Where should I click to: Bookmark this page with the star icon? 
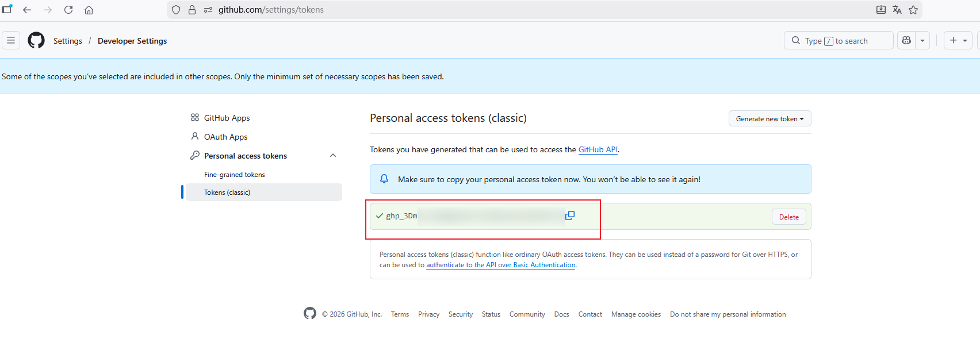click(913, 10)
